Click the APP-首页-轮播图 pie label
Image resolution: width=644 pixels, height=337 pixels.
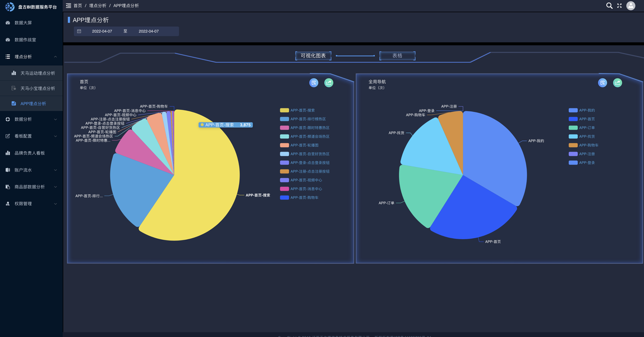coord(102,132)
